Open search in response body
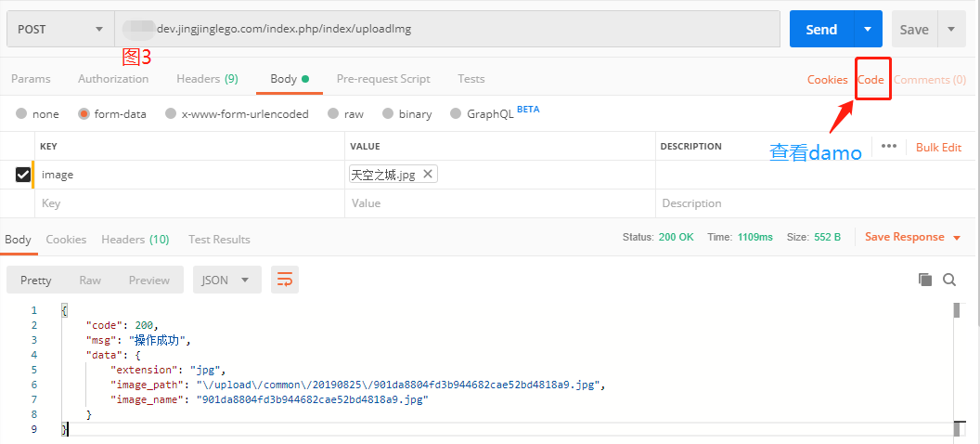This screenshot has width=980, height=444. pyautogui.click(x=949, y=280)
